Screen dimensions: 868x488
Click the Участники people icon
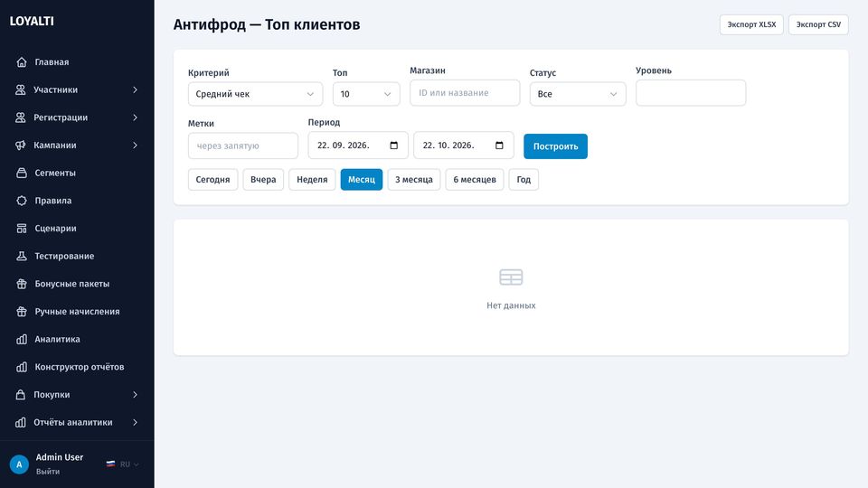coord(21,89)
